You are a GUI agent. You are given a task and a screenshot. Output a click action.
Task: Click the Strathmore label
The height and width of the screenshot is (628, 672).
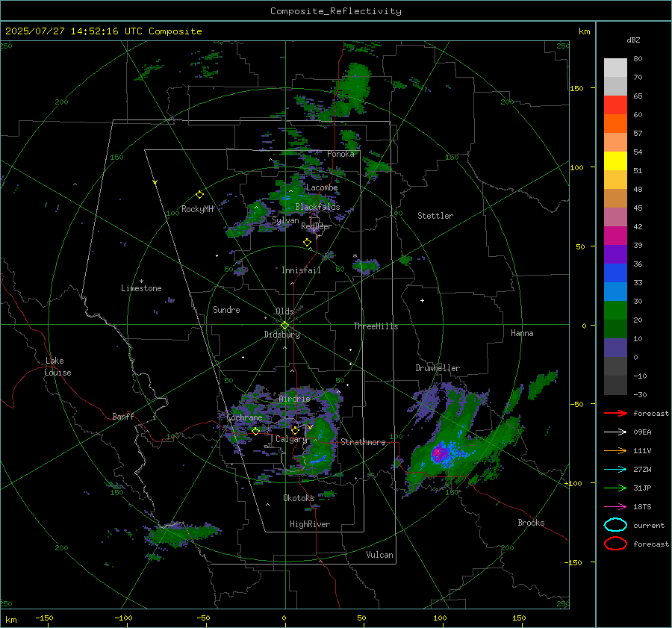pos(363,442)
